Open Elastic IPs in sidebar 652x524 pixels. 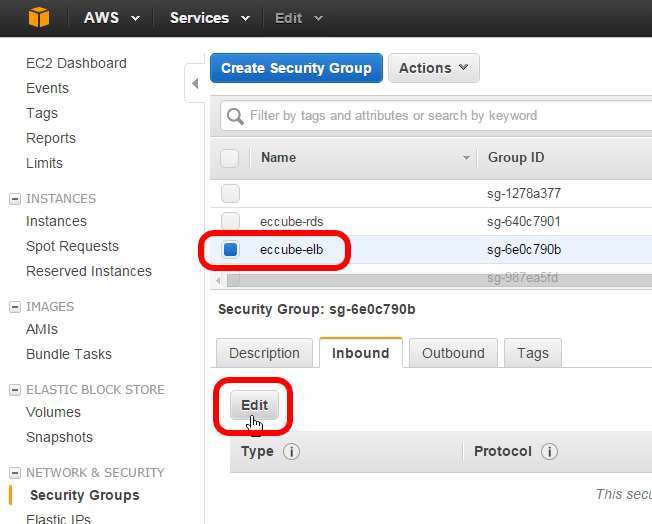pos(58,519)
